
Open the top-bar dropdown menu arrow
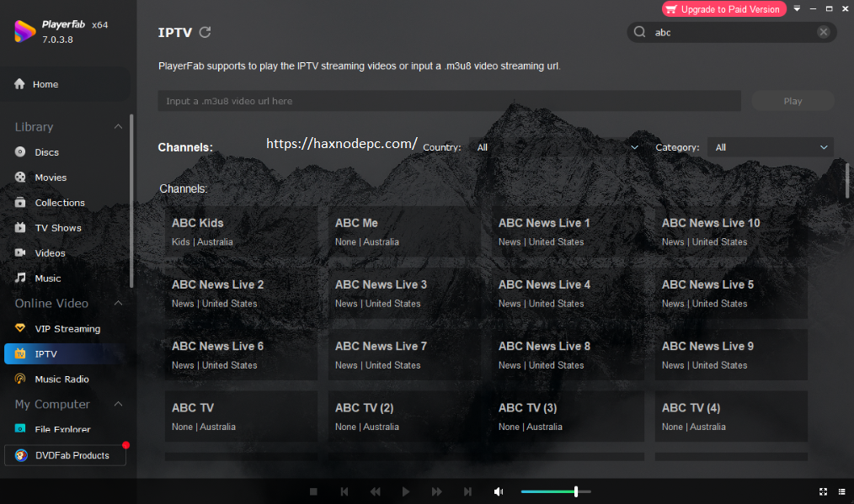pos(797,8)
